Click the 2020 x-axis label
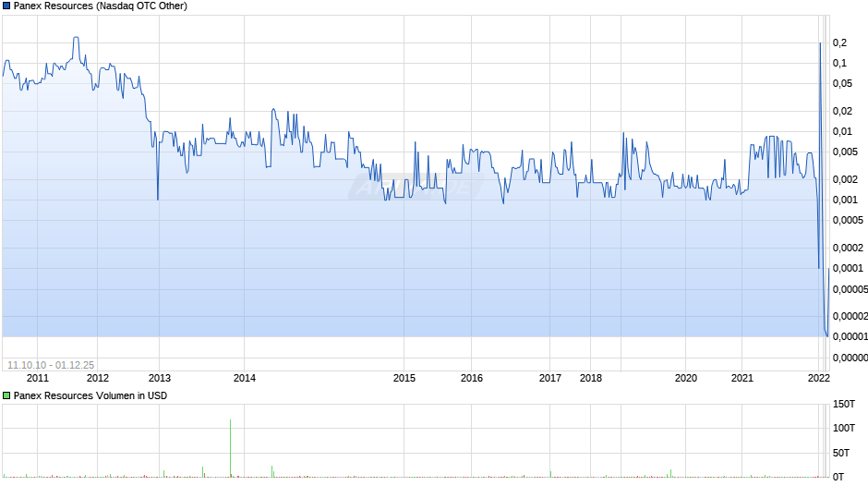868x486 pixels. tap(686, 378)
